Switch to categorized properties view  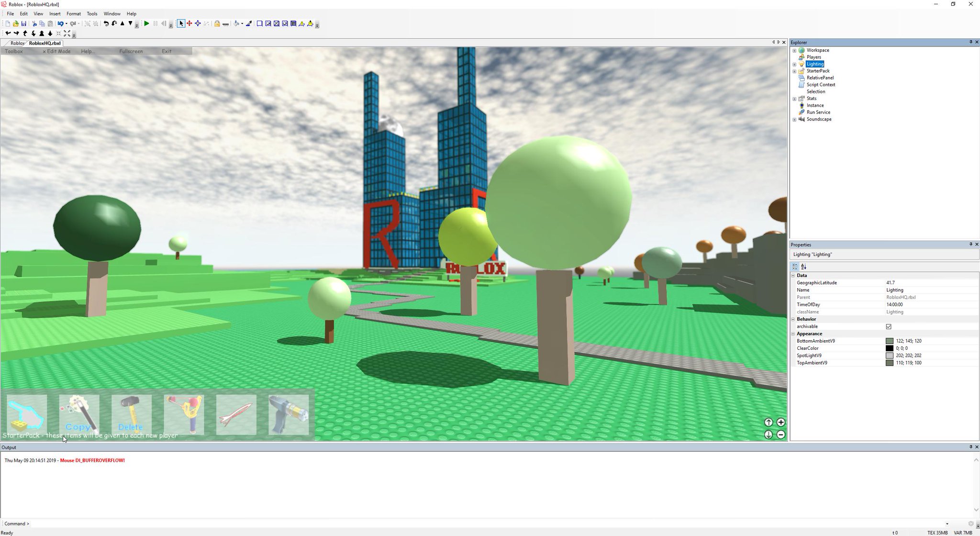795,267
